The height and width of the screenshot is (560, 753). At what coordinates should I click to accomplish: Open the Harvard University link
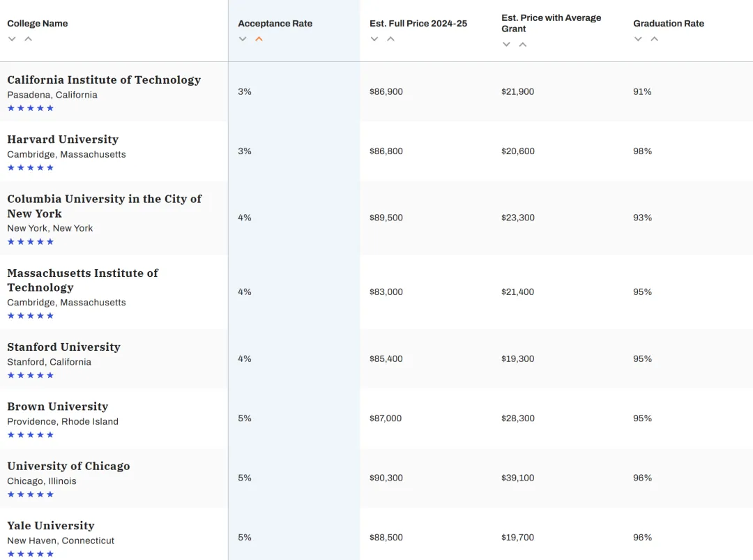tap(63, 139)
